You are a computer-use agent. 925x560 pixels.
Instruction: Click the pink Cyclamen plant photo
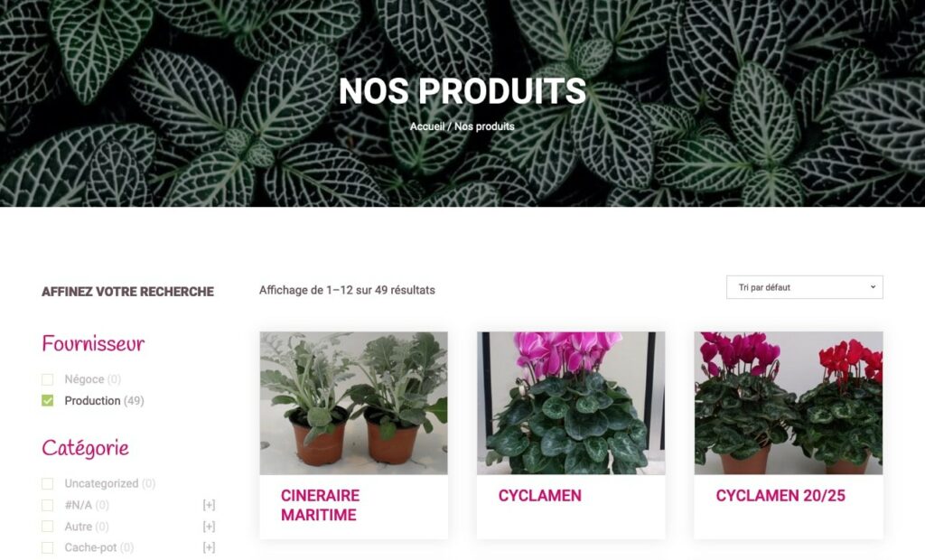(x=571, y=403)
